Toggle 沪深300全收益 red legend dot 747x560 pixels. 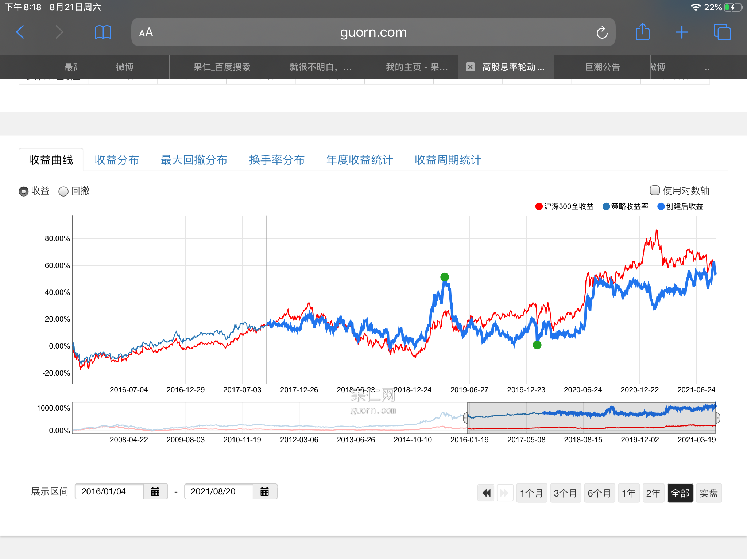click(x=539, y=206)
